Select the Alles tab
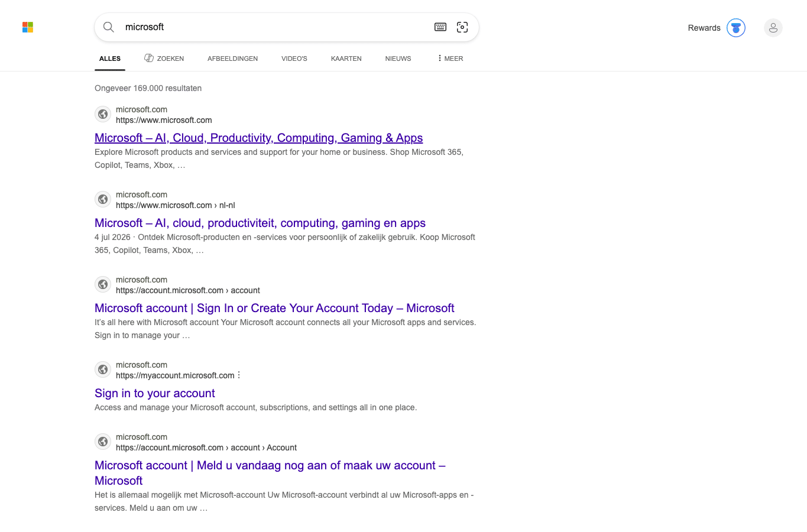 110,59
